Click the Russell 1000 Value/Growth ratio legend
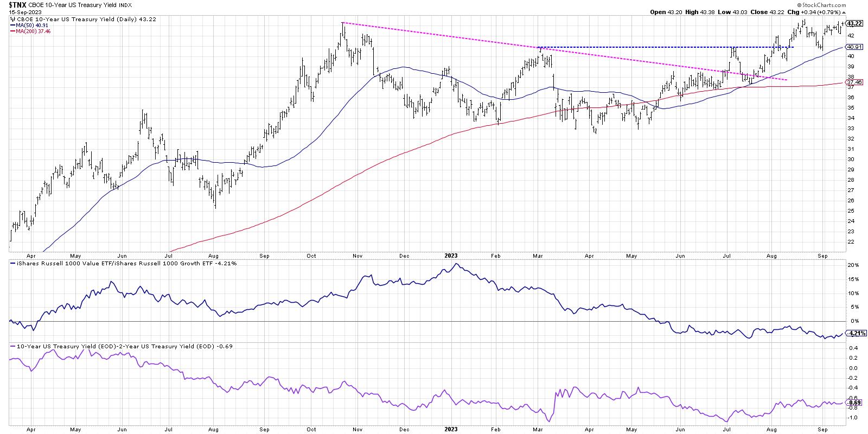868x434 pixels. [117, 263]
